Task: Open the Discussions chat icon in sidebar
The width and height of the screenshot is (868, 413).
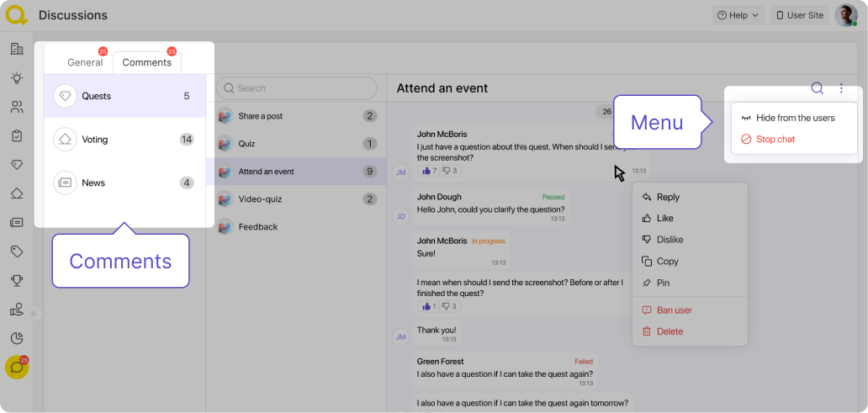Action: pyautogui.click(x=16, y=368)
